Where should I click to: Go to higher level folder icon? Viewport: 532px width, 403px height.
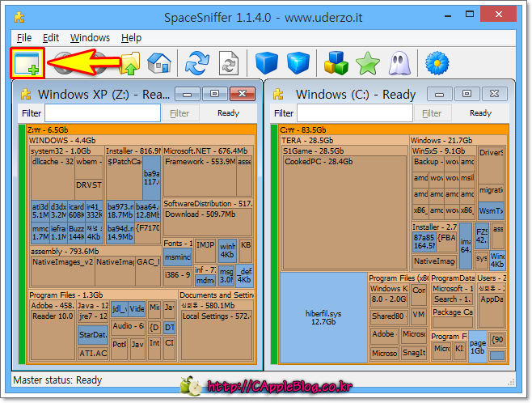[x=131, y=63]
